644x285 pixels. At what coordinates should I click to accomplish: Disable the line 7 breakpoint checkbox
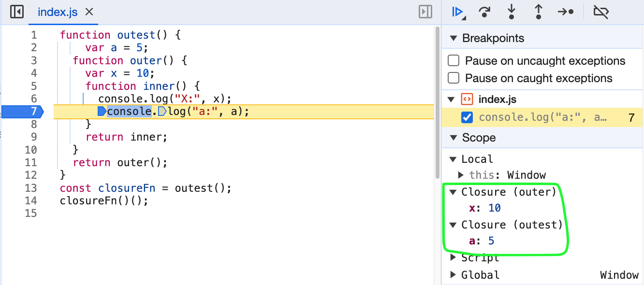tap(467, 117)
